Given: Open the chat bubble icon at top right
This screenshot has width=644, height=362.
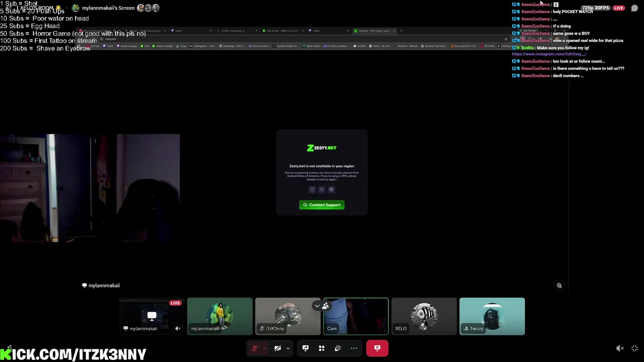Looking at the screenshot, I should pos(634,8).
